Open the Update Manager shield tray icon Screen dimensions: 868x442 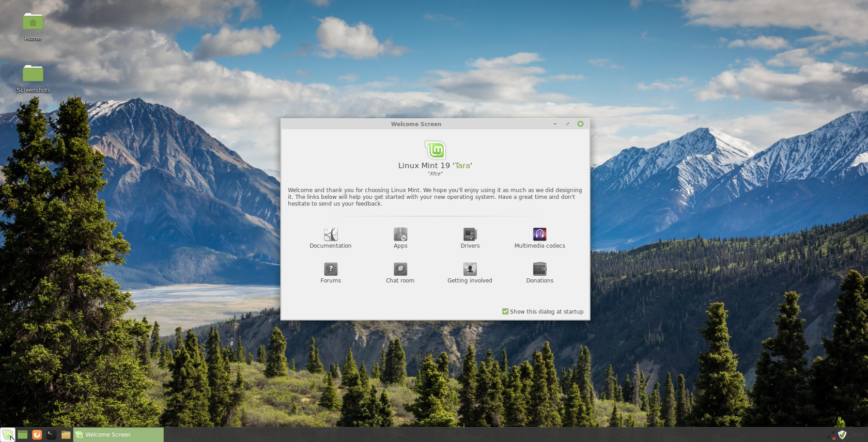click(842, 435)
